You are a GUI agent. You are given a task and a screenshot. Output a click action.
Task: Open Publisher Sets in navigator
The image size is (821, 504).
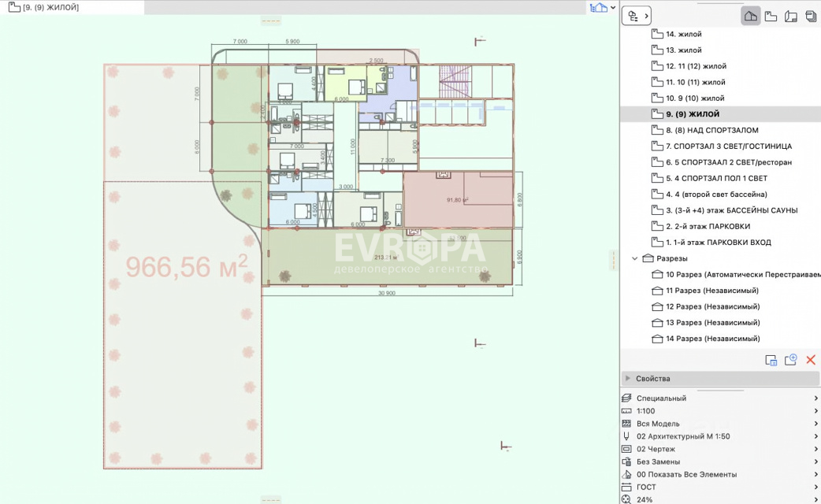click(811, 16)
